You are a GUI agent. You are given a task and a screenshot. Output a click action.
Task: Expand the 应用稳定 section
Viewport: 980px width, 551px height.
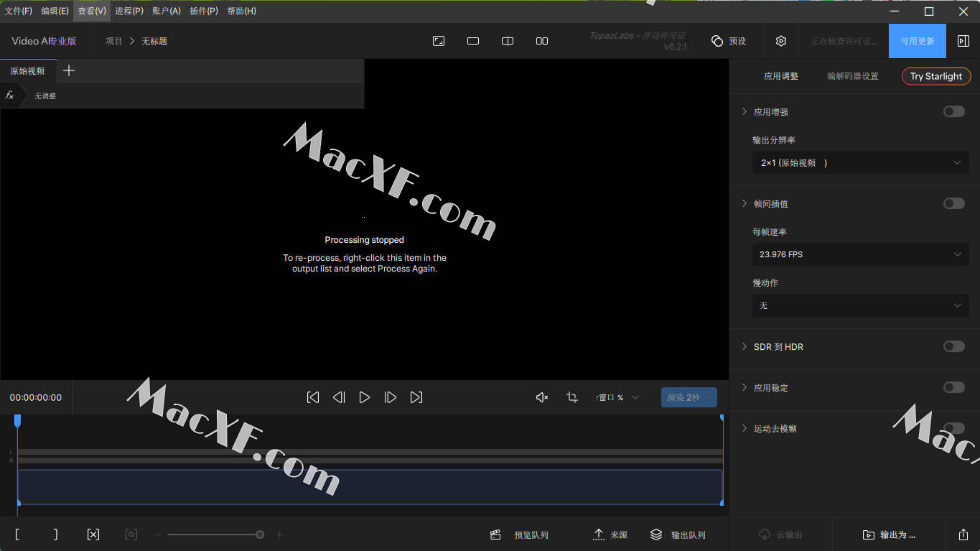coord(745,387)
